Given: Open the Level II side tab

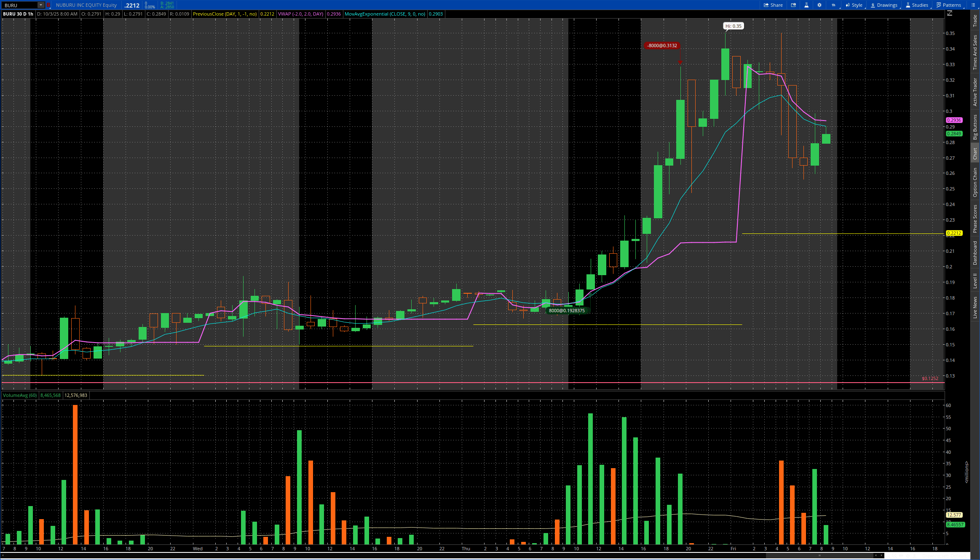Looking at the screenshot, I should pyautogui.click(x=975, y=281).
